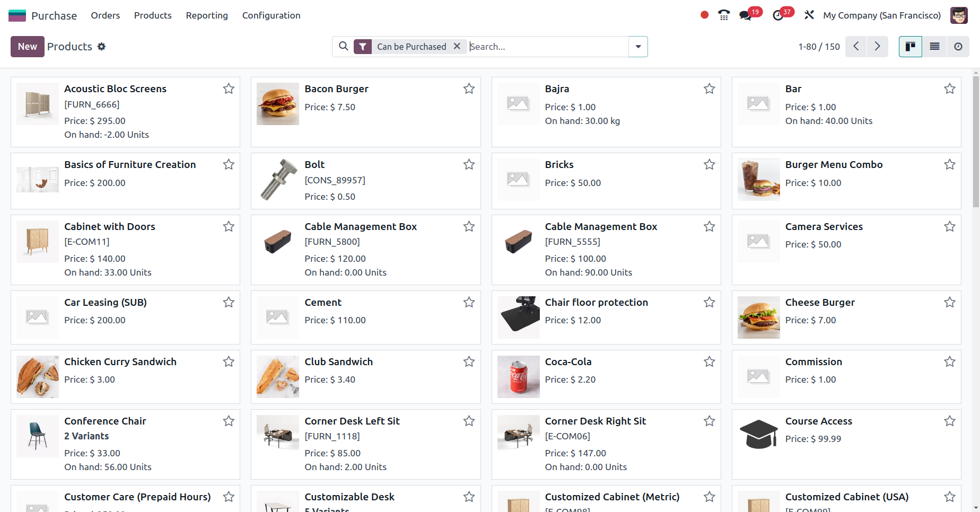Open the softphone dialer icon
980x512 pixels.
click(723, 15)
